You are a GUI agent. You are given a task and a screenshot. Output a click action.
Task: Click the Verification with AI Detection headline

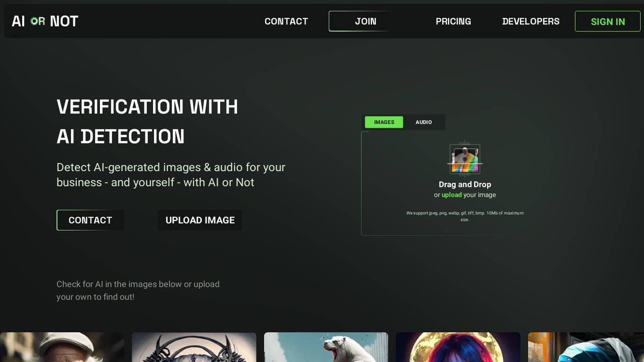[x=147, y=122]
